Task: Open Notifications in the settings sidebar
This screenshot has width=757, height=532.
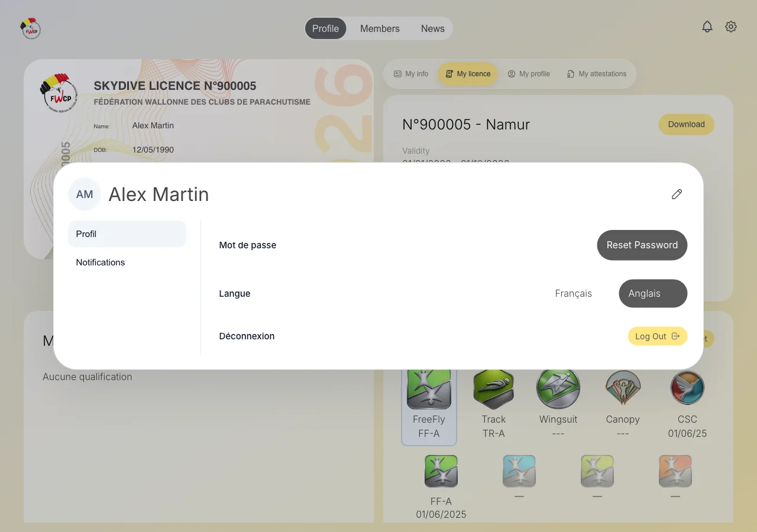Action: tap(127, 262)
